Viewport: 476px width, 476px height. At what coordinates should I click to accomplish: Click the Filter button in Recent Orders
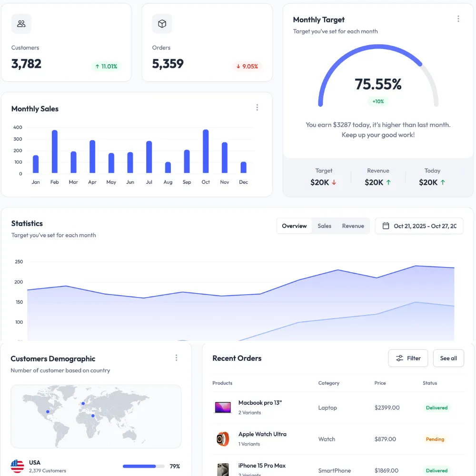point(408,358)
